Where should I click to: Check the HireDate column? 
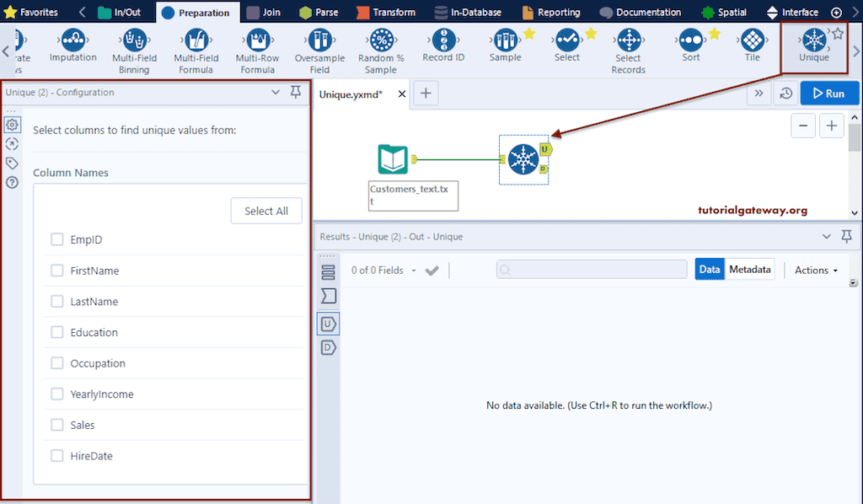click(x=56, y=455)
